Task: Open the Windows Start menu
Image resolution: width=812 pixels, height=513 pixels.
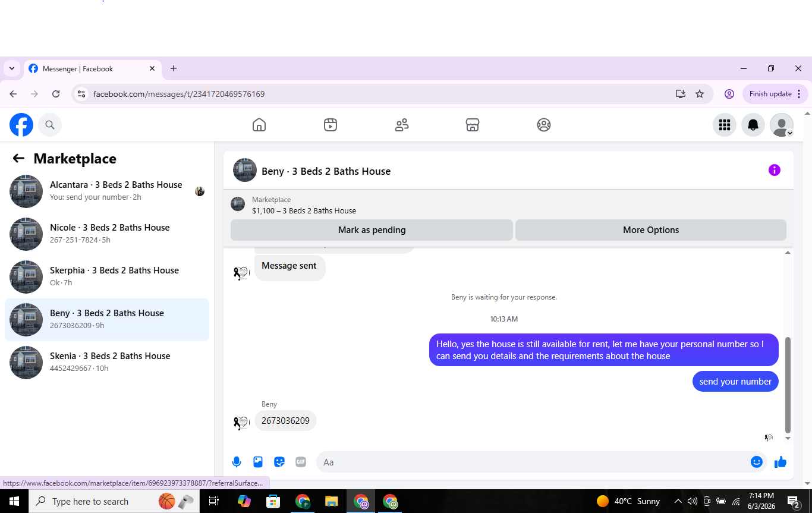Action: (14, 501)
